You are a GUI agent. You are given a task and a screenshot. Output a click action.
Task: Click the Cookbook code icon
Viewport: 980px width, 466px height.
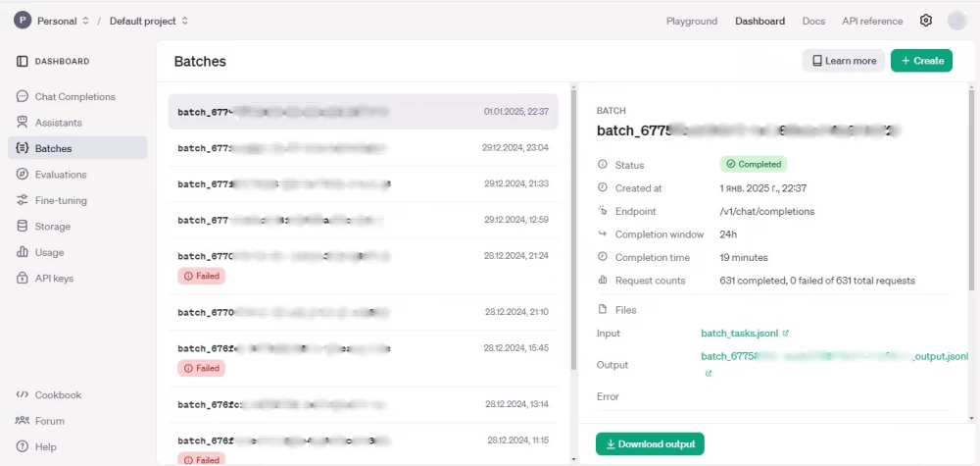(23, 394)
